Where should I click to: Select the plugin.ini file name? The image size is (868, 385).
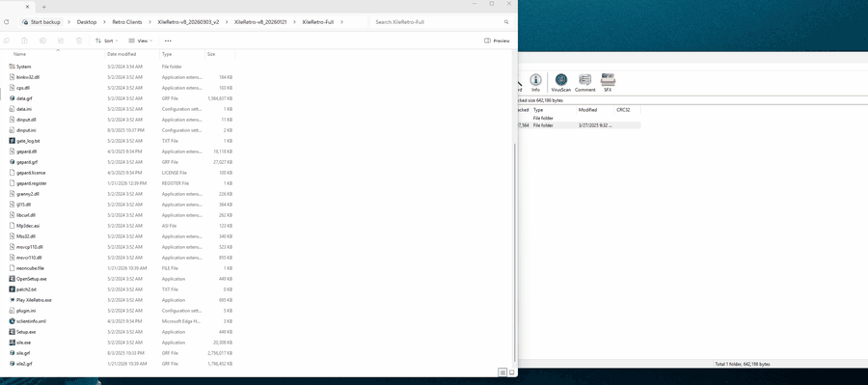(26, 310)
